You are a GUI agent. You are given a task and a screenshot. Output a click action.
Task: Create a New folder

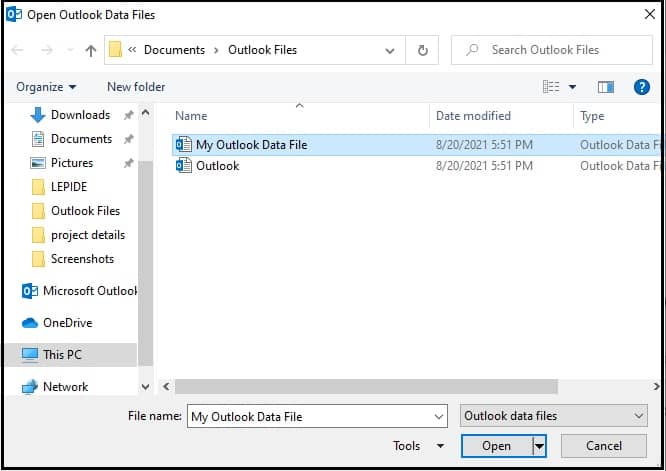click(x=136, y=87)
